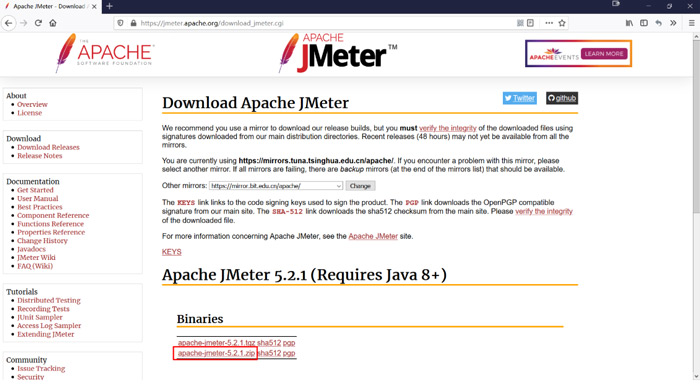The image size is (700, 386).
Task: Open the Twitter link button
Action: (520, 98)
